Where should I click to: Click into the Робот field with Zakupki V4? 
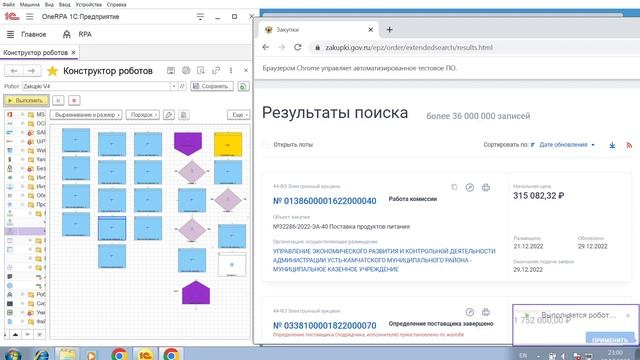[x=96, y=86]
